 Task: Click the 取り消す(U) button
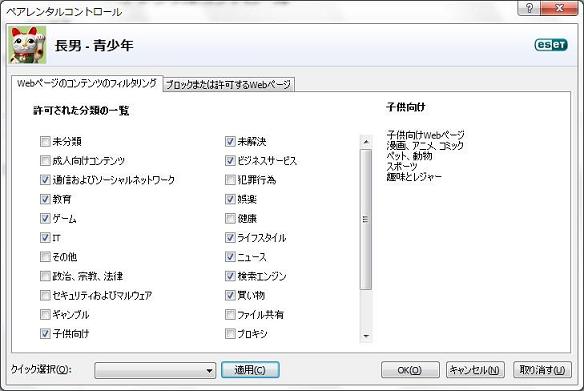(542, 370)
